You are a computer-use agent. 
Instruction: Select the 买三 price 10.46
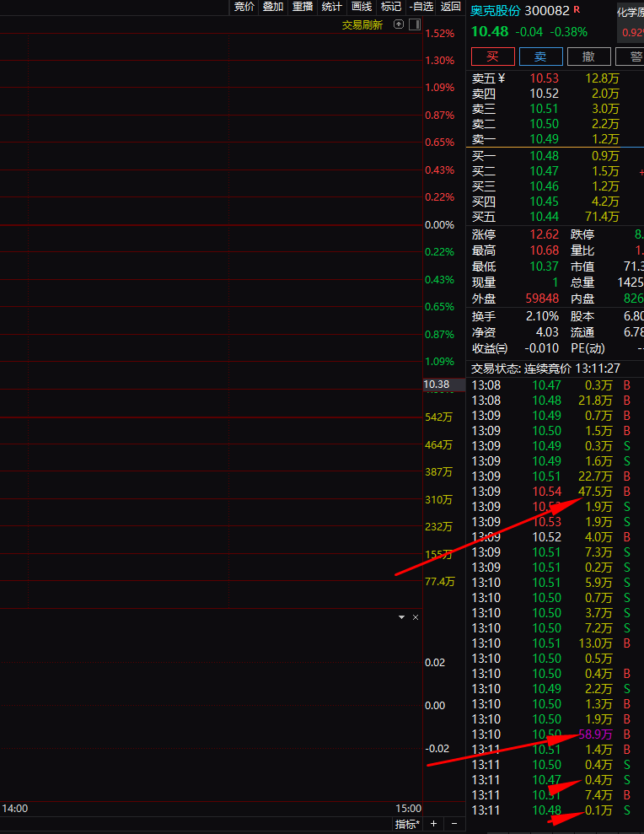[x=544, y=186]
